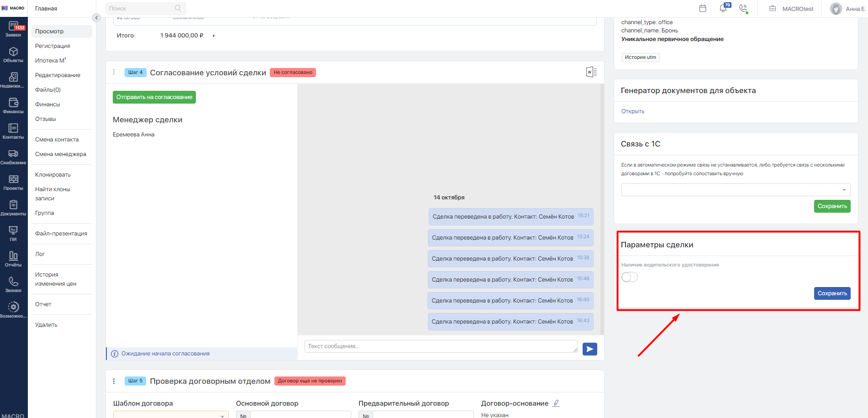Image resolution: width=868 pixels, height=418 pixels.
Task: Click the notifications bell icon
Action: tap(723, 8)
